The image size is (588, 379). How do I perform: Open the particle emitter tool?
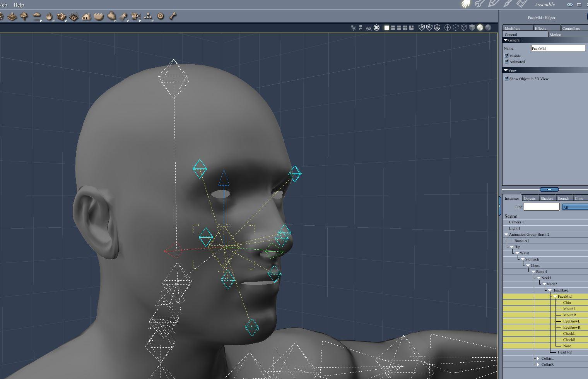[x=148, y=16]
